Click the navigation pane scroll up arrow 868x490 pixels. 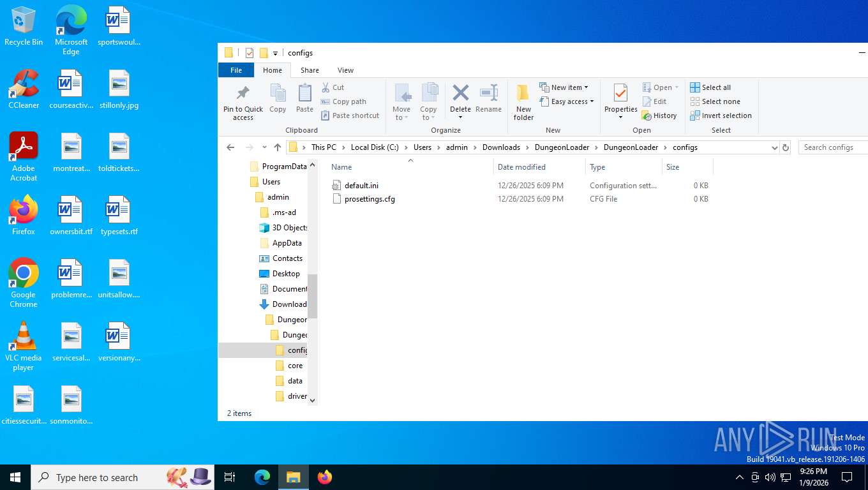(312, 165)
